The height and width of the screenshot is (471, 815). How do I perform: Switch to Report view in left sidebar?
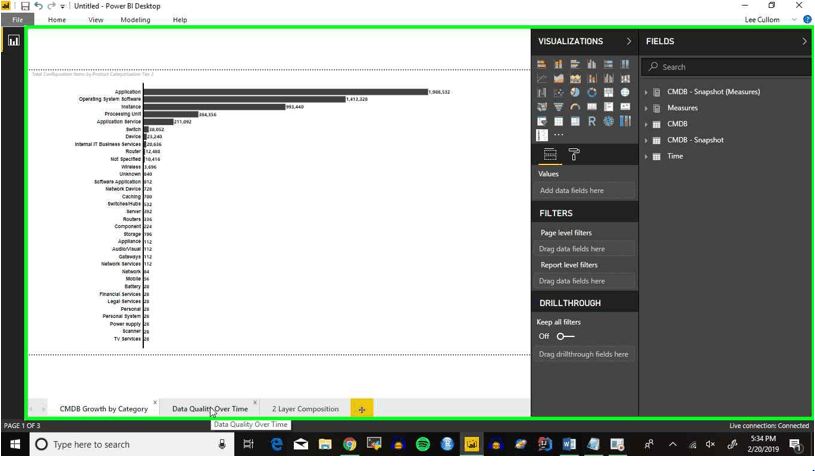[x=14, y=41]
